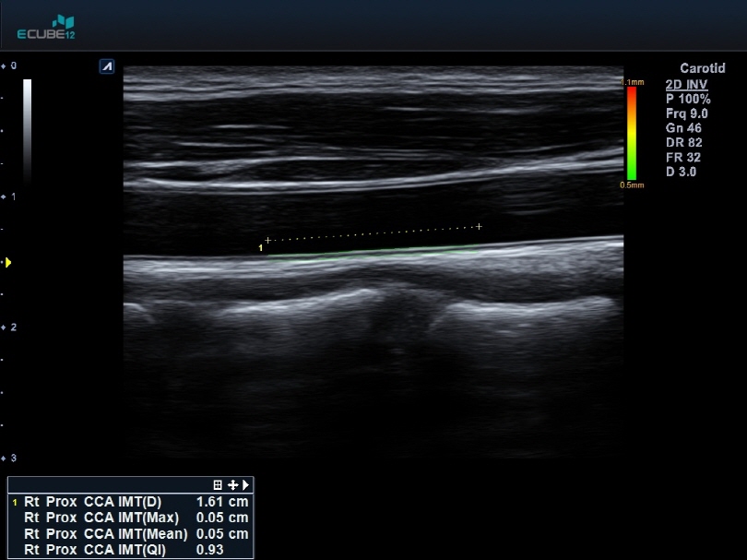Click the grayscale map bar

tap(28, 129)
